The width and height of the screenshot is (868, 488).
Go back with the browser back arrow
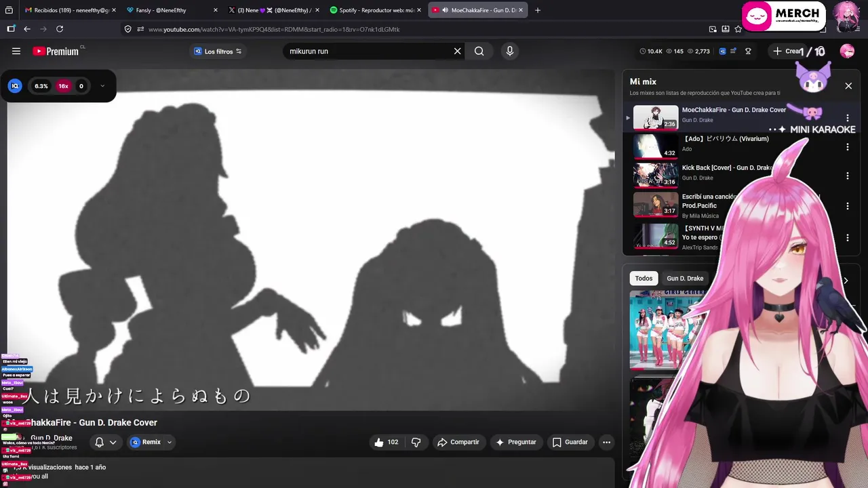click(27, 29)
